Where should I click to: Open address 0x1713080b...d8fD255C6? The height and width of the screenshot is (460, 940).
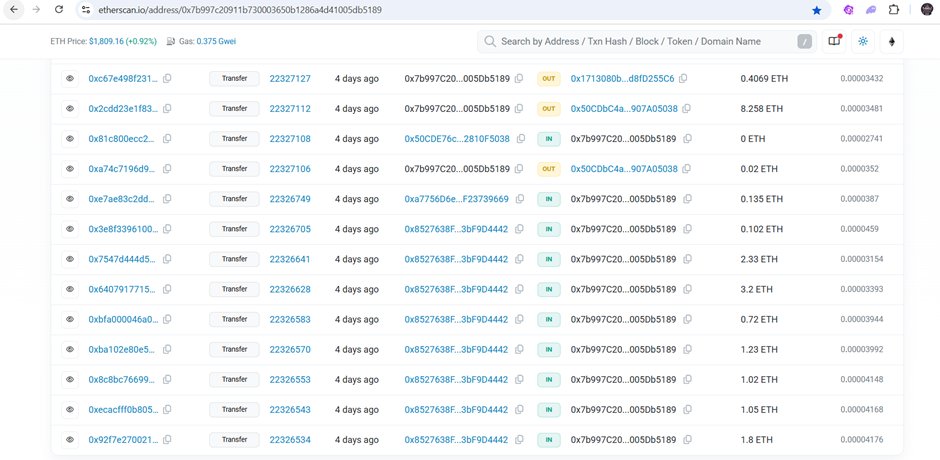click(622, 79)
